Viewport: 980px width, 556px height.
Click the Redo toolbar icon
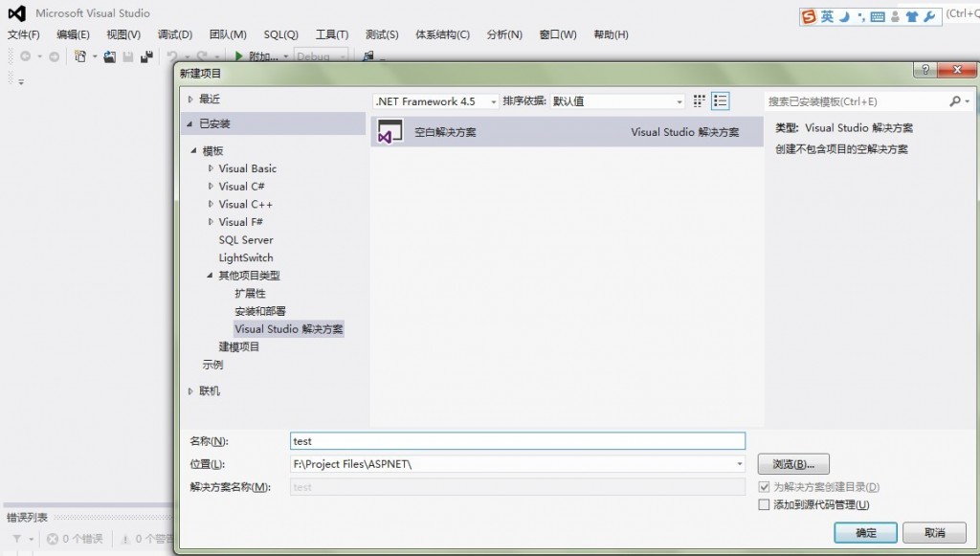pos(202,56)
